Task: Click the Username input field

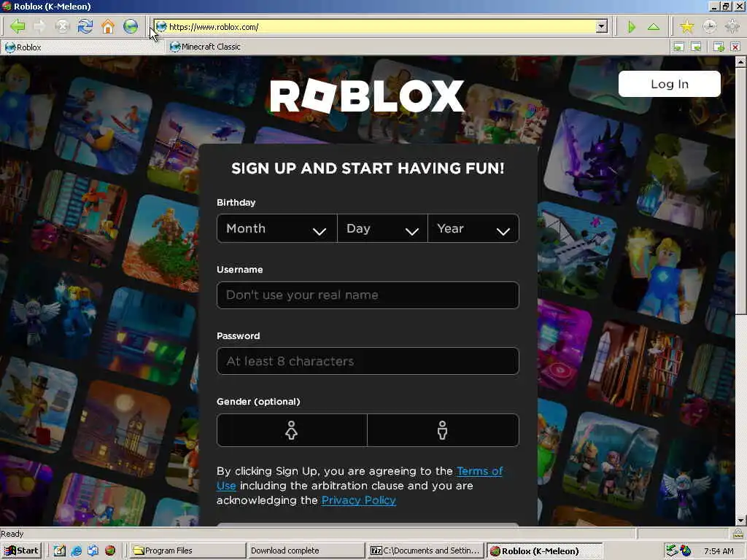Action: click(x=368, y=295)
